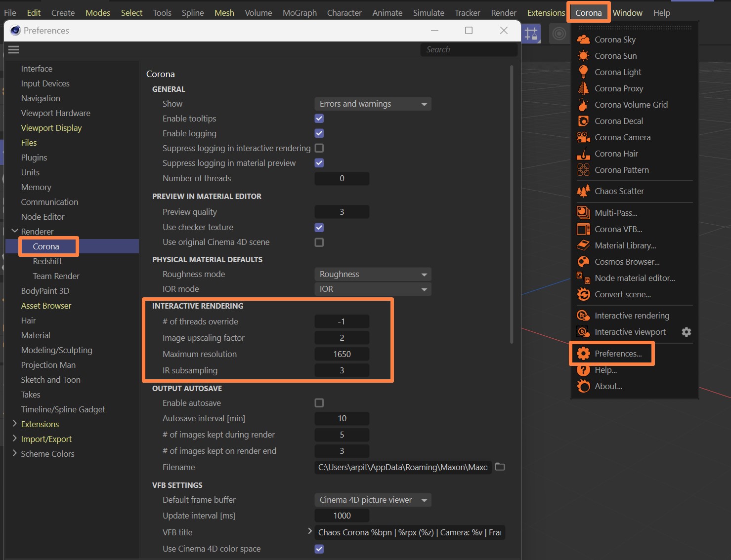Open the Default frame buffer dropdown
This screenshot has height=560, width=731.
click(373, 500)
